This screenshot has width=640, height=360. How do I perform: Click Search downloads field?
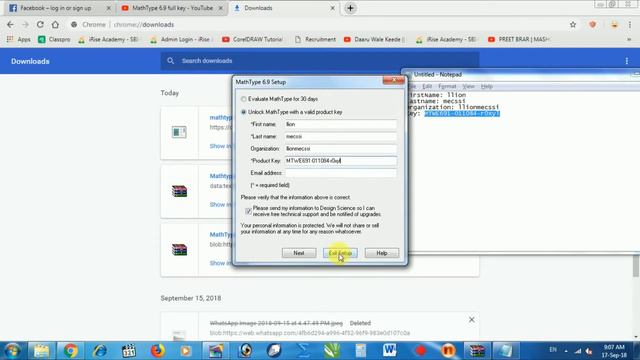click(x=320, y=61)
